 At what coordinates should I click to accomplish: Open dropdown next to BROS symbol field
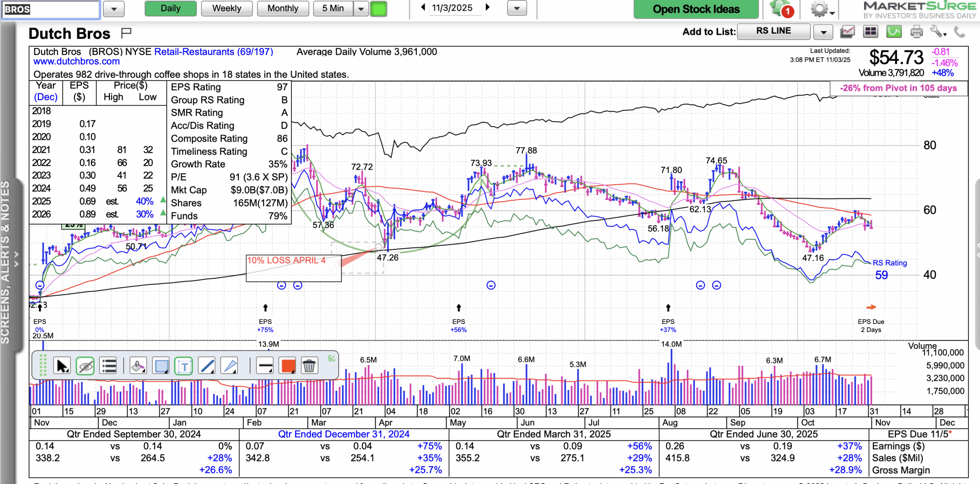[114, 9]
